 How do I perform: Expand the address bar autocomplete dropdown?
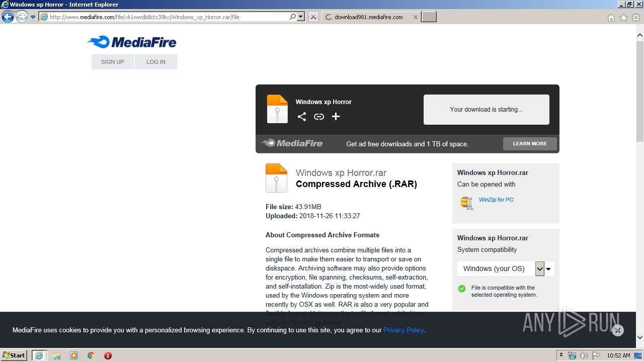coord(301,17)
